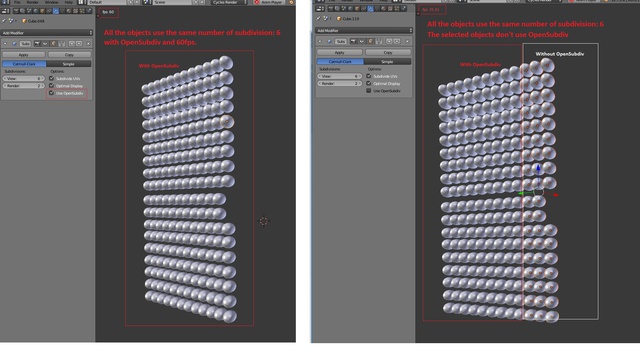
Task: Switch Cube.048 subdivision type to Simple
Action: click(69, 64)
